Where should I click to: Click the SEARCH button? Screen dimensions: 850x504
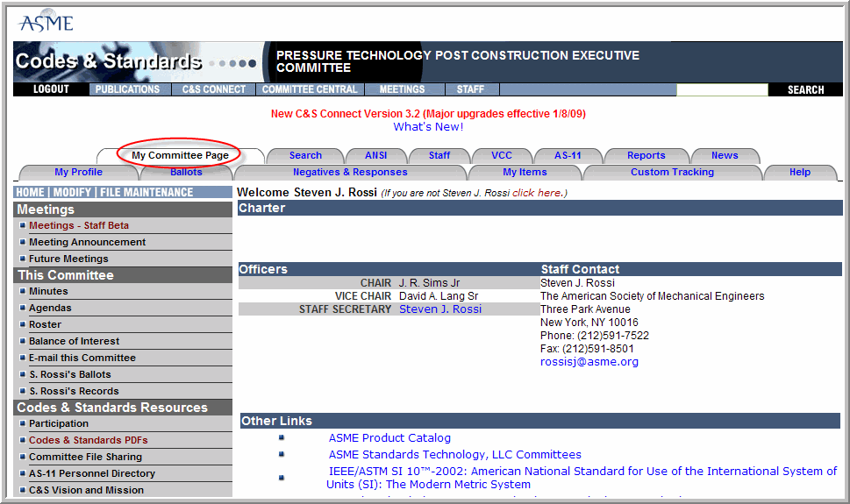tap(805, 90)
